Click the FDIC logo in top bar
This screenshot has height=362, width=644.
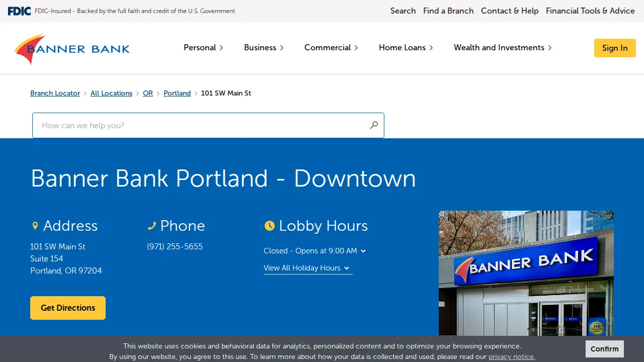coord(19,11)
